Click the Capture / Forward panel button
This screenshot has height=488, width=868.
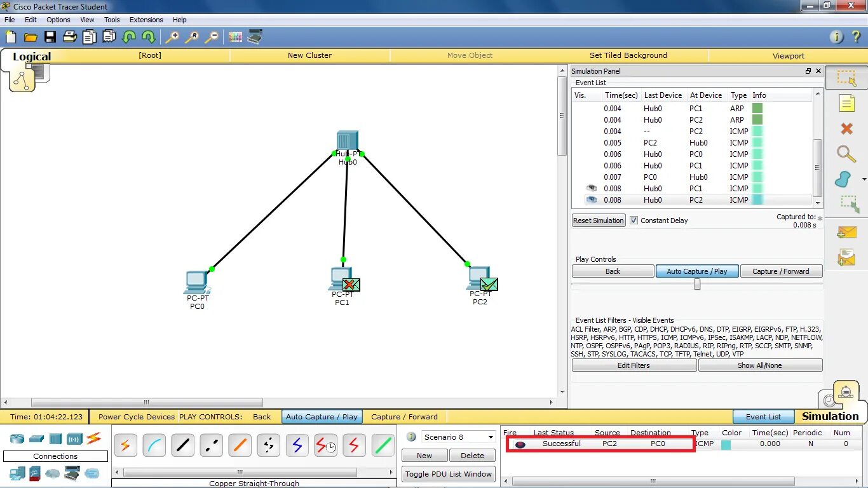point(781,271)
